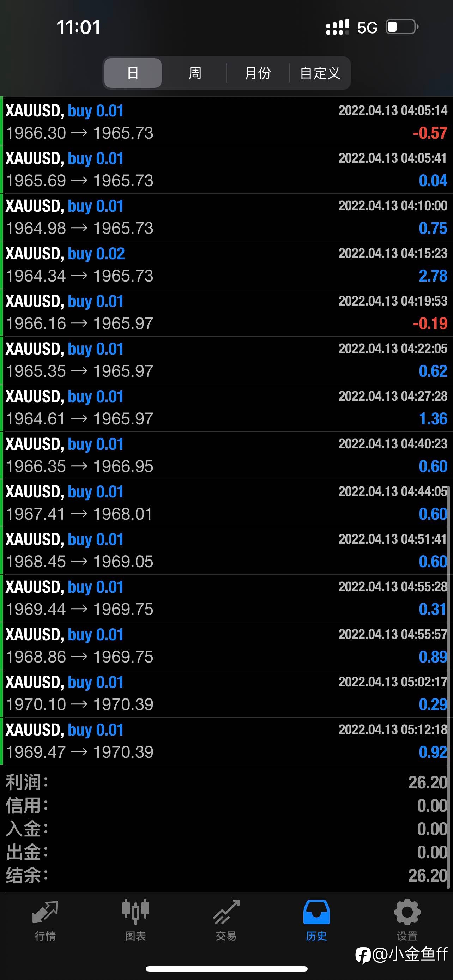The image size is (453, 980).
Task: Tap the 信用 credit summary row
Action: [226, 806]
